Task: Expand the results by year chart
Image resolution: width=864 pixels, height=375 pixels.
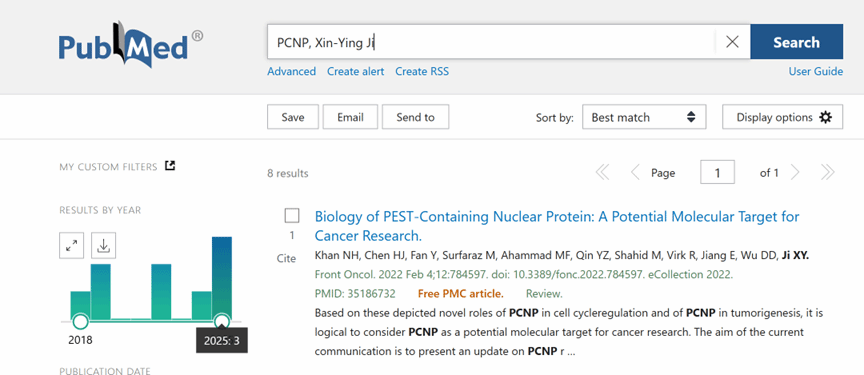Action: pos(71,246)
